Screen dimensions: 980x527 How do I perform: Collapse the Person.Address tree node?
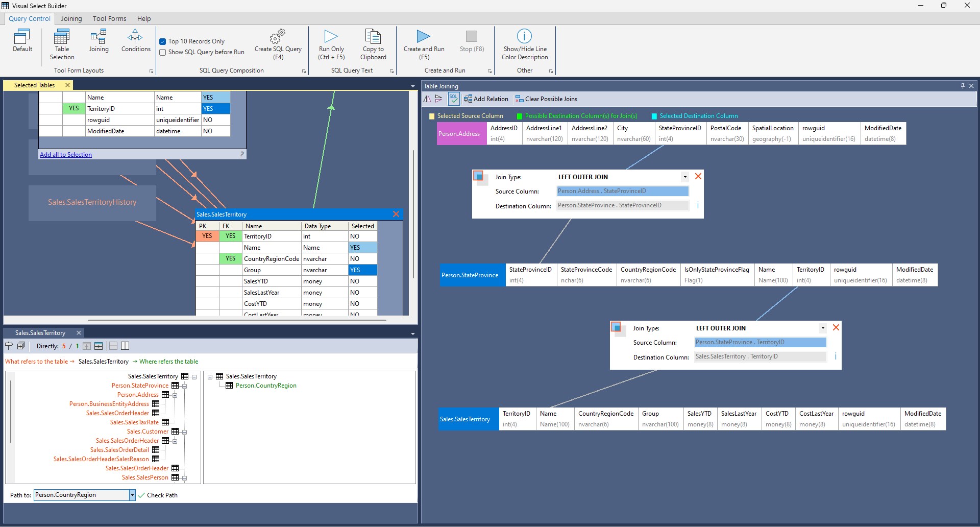click(x=175, y=395)
